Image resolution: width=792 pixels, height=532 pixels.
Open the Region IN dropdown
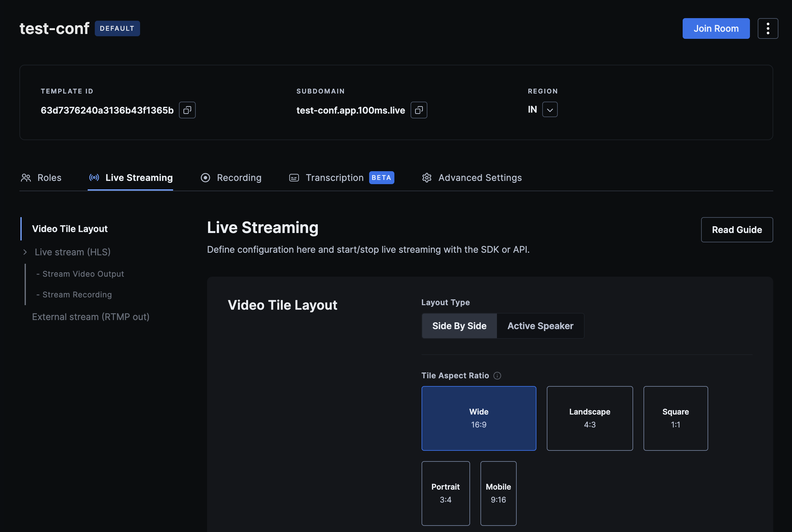tap(549, 110)
